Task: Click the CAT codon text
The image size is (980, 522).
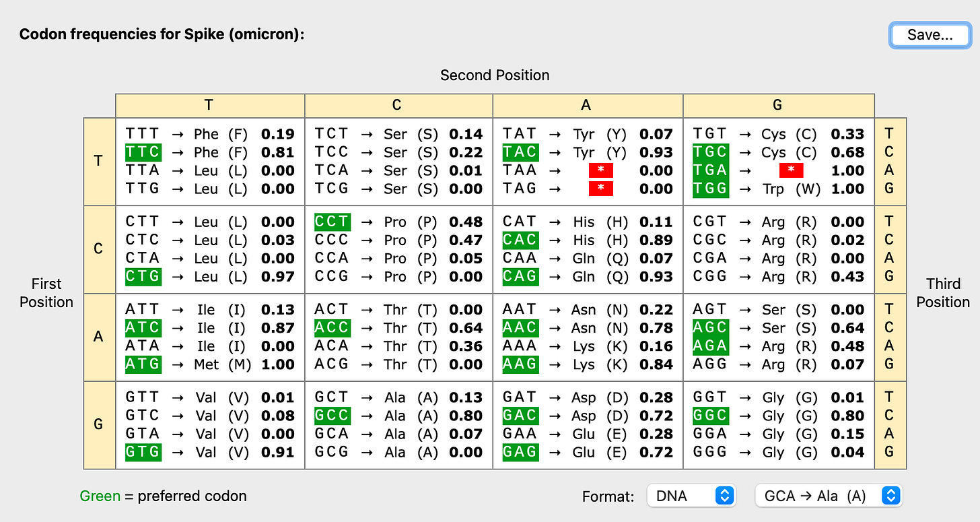Action: 520,222
